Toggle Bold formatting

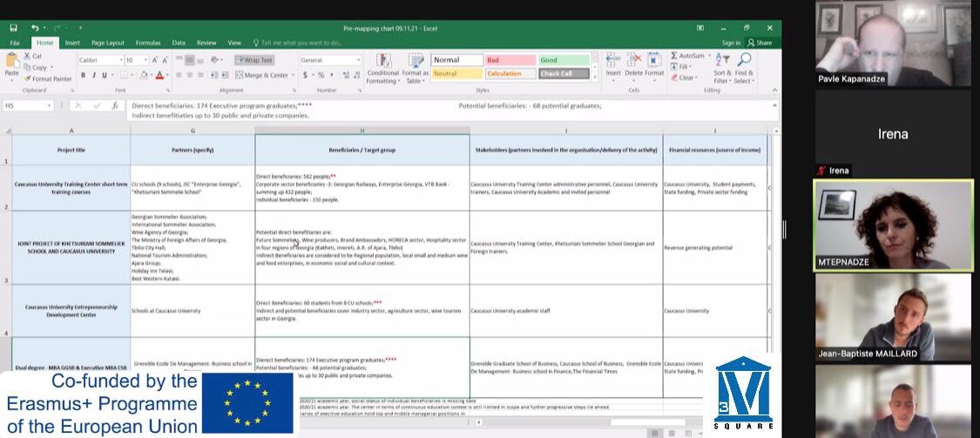(x=83, y=75)
